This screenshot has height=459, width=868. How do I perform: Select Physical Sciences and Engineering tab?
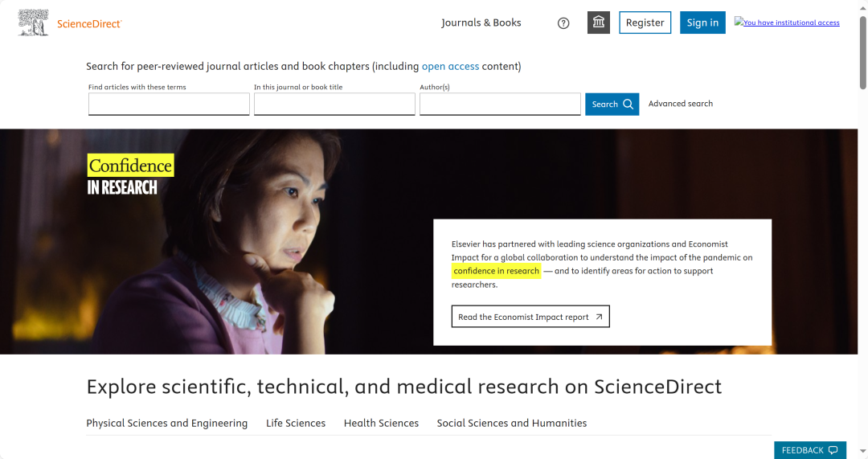coord(166,423)
